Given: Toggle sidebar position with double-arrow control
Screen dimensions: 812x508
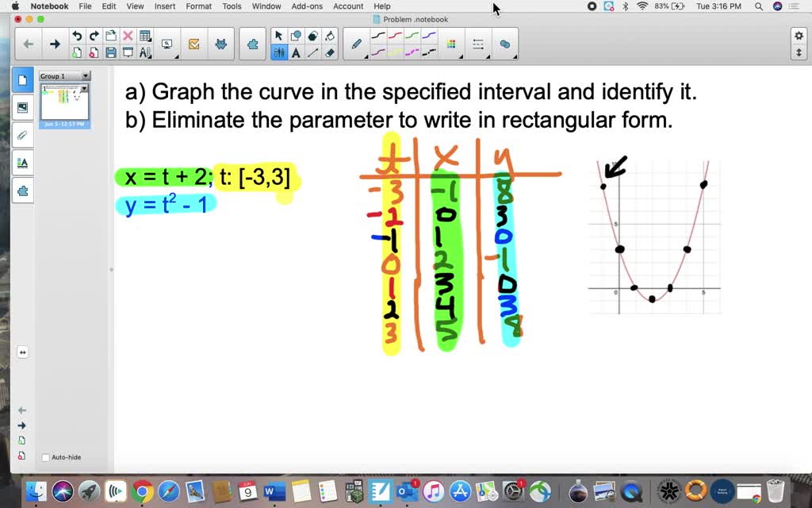Looking at the screenshot, I should 22,353.
